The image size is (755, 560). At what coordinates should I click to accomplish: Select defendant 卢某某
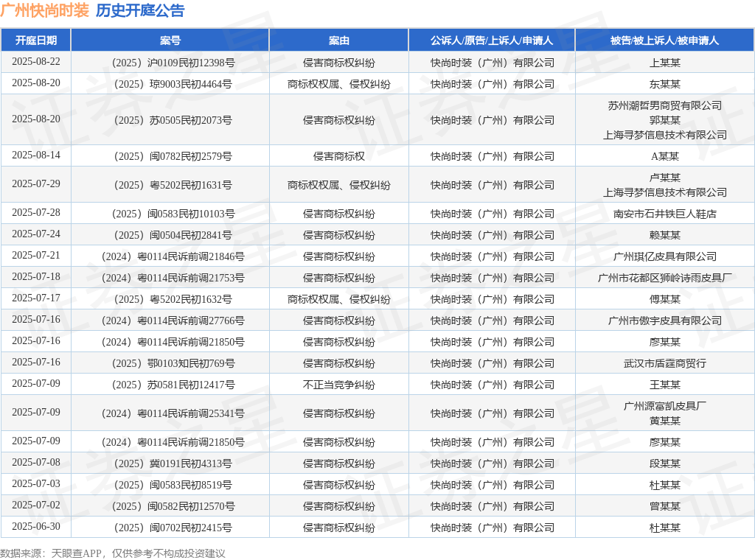click(664, 178)
